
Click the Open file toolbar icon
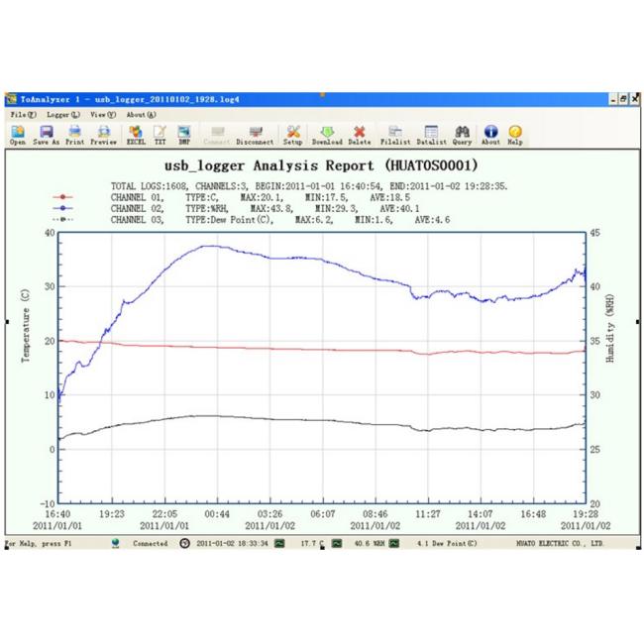point(18,133)
